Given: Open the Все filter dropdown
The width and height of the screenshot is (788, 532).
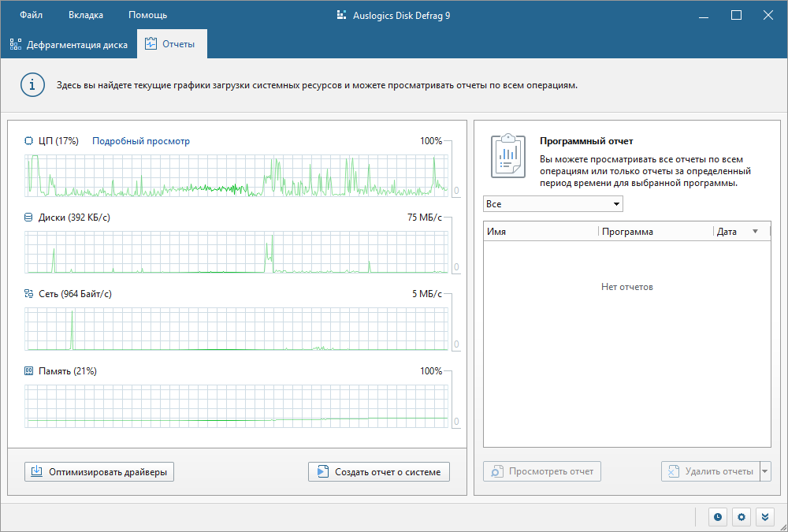Looking at the screenshot, I should [x=552, y=204].
